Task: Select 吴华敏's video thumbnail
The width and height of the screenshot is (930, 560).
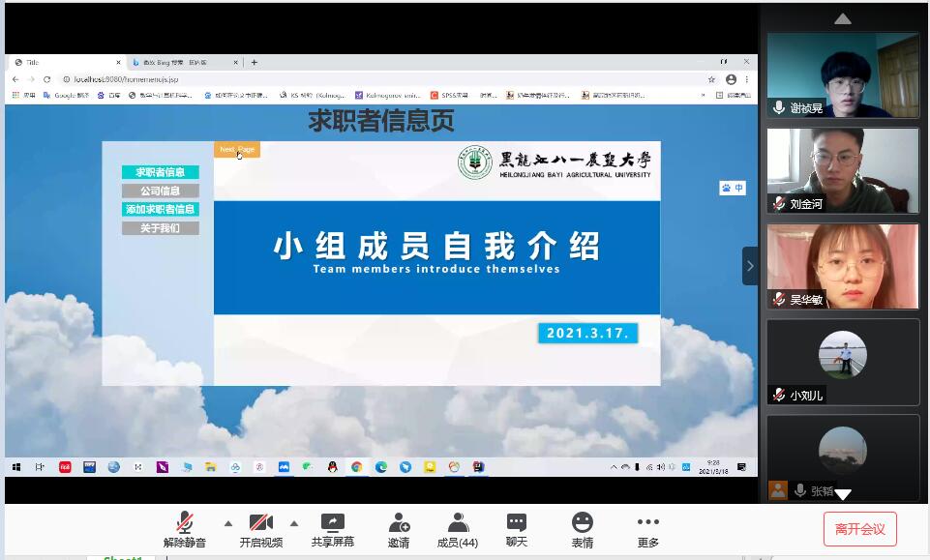Action: (842, 266)
